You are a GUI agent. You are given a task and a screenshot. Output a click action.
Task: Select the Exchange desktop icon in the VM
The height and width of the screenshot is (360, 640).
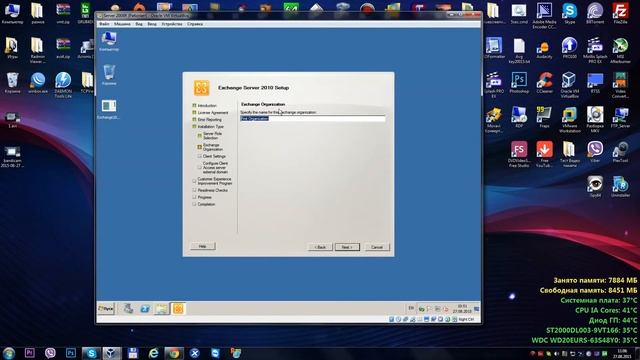coord(109,109)
